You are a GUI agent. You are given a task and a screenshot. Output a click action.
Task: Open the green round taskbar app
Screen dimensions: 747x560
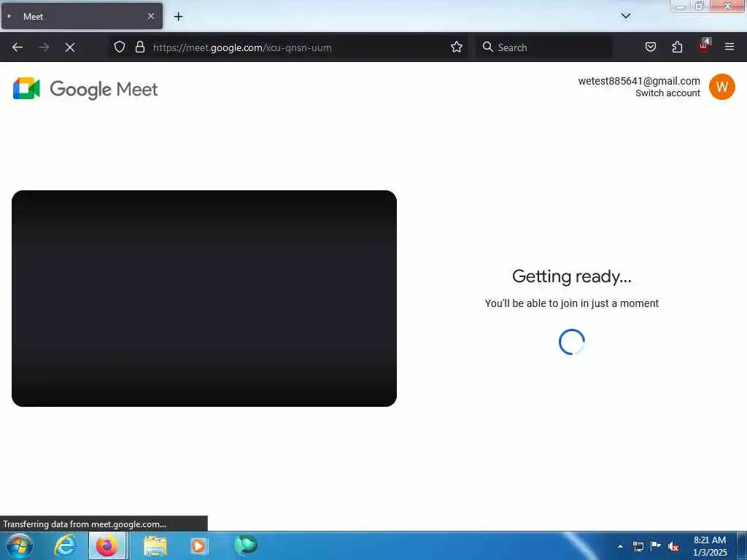(x=246, y=545)
